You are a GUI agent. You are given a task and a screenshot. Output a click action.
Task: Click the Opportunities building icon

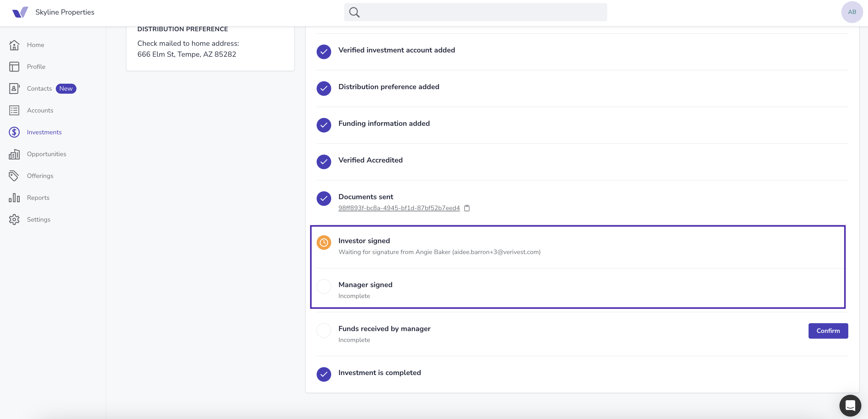point(14,154)
